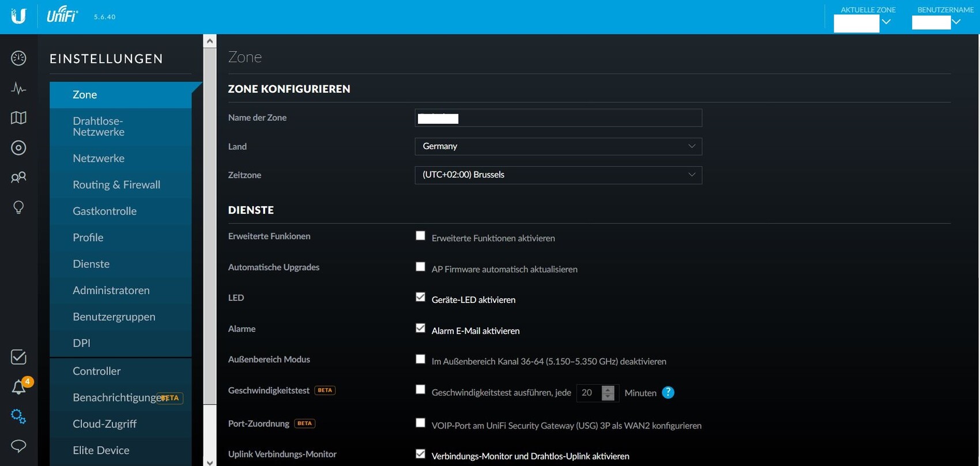The width and height of the screenshot is (980, 466).
Task: Expand the Aktuelle Zone selector
Action: [x=886, y=22]
